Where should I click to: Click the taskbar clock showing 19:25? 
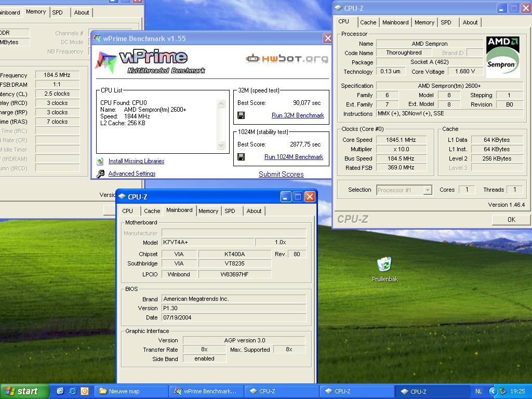coord(517,391)
